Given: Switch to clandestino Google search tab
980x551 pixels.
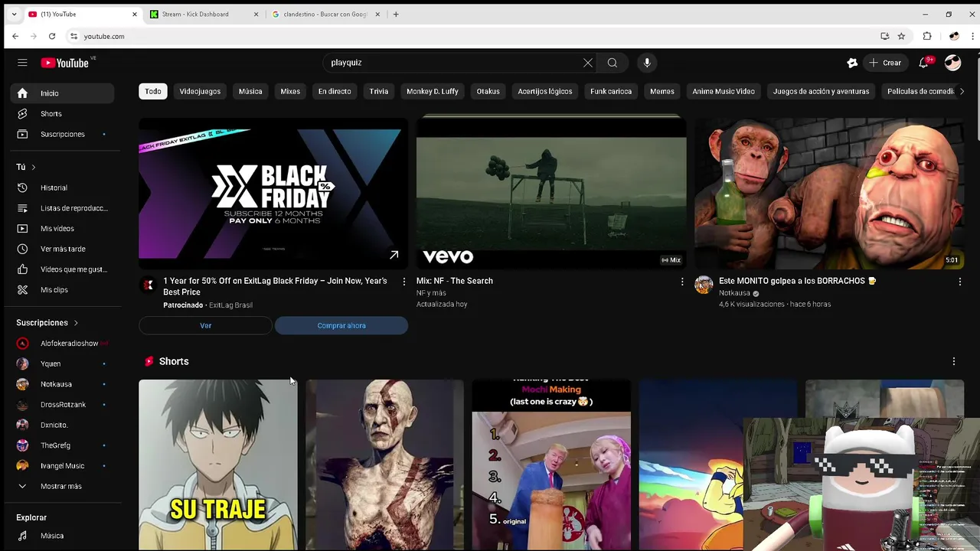Looking at the screenshot, I should (325, 14).
